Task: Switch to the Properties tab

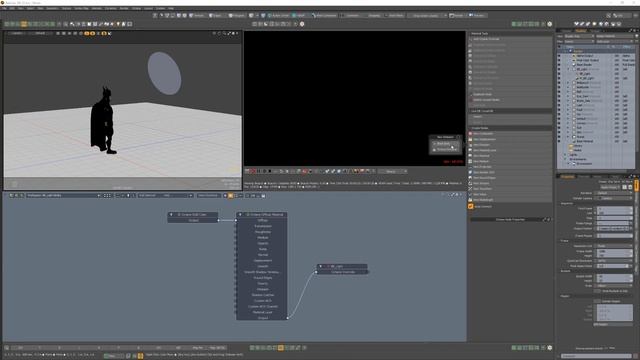Action: coord(567,176)
